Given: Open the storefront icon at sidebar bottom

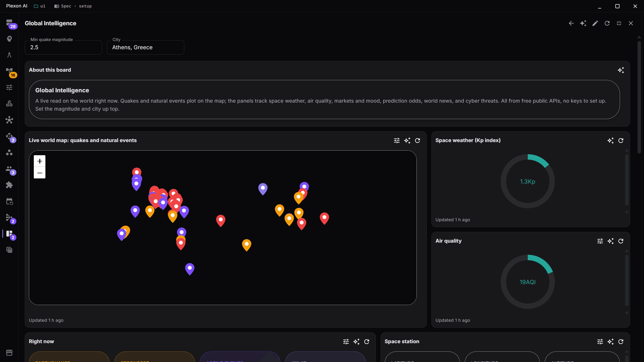Looking at the screenshot, I should point(10,352).
